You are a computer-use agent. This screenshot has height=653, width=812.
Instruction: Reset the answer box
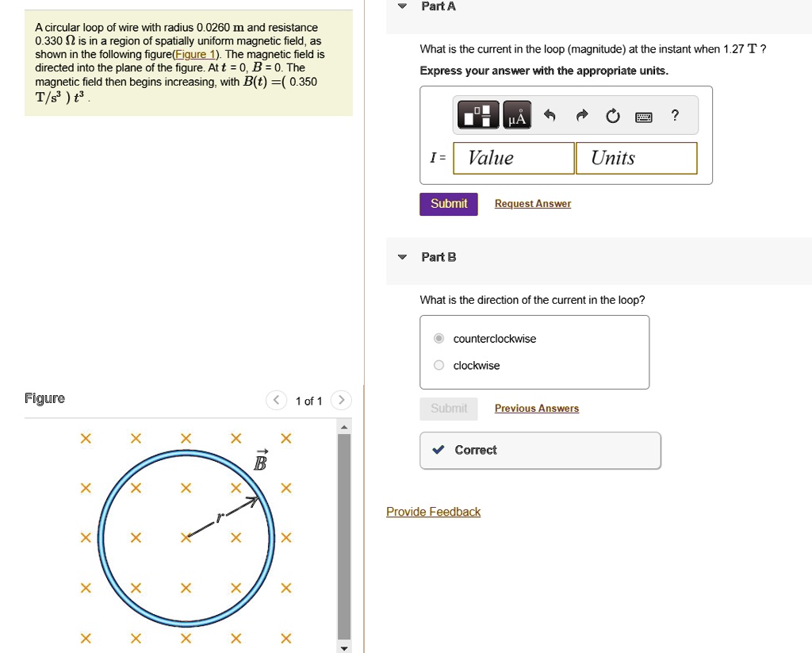point(612,117)
